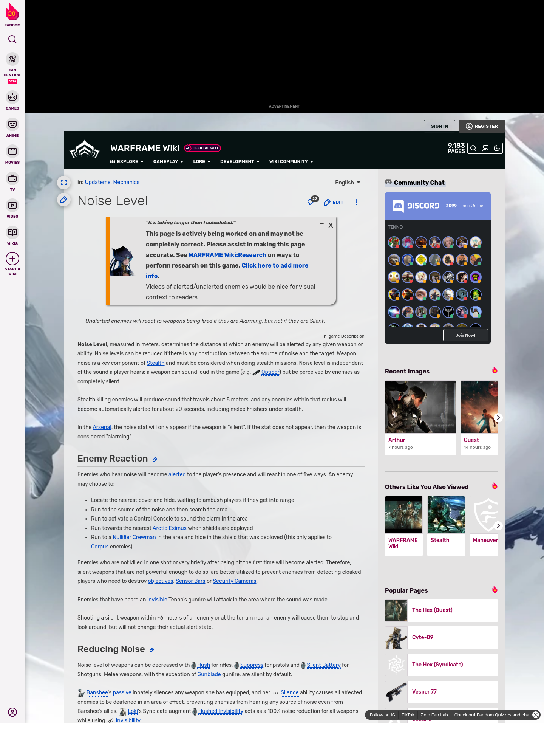Image resolution: width=544 pixels, height=756 pixels.
Task: Edit the Enemy Reaction section
Action: [x=155, y=460]
